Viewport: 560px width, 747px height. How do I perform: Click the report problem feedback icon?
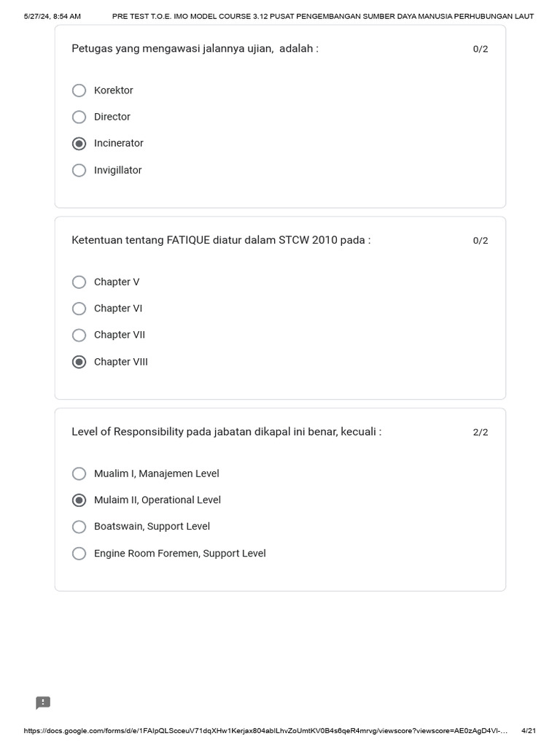[x=43, y=703]
